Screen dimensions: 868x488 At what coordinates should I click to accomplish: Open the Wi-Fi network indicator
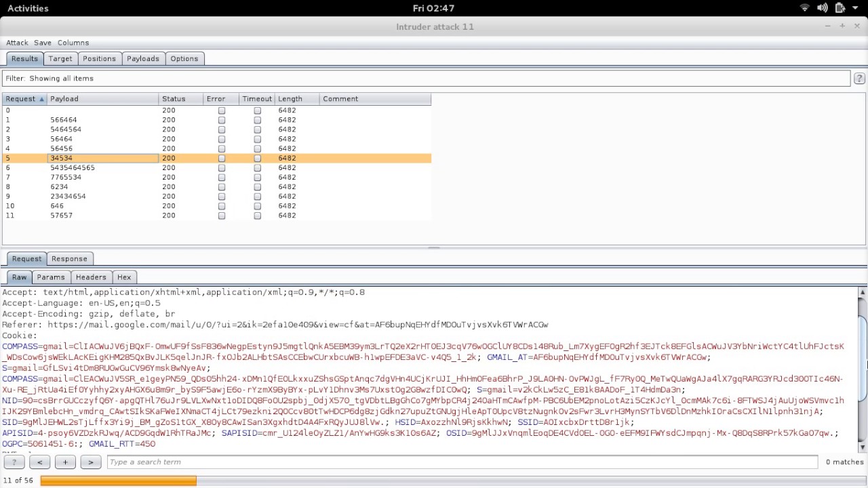click(x=805, y=8)
